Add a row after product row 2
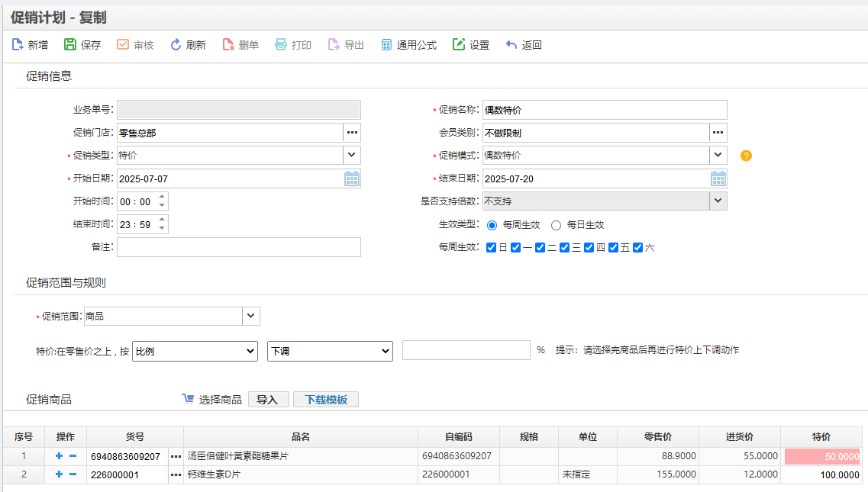Image resolution: width=868 pixels, height=492 pixels. tap(60, 474)
